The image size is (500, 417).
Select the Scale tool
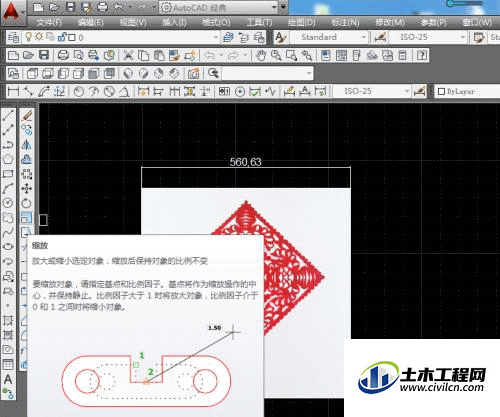[x=27, y=218]
